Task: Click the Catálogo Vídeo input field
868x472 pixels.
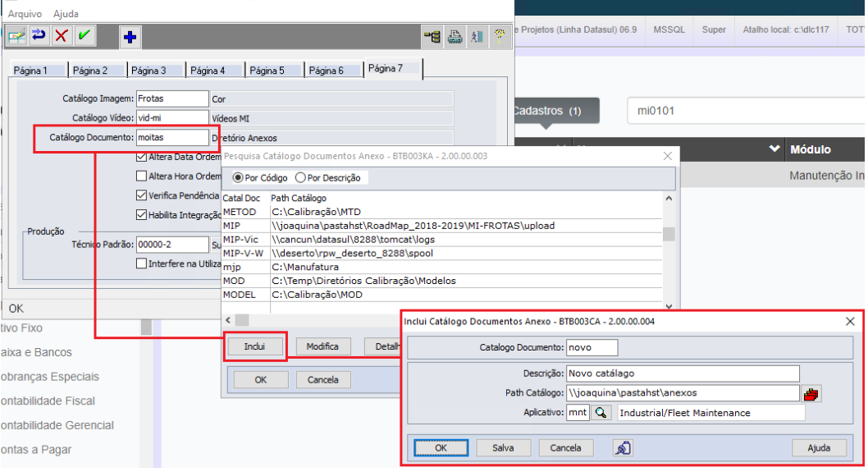Action: tap(172, 118)
